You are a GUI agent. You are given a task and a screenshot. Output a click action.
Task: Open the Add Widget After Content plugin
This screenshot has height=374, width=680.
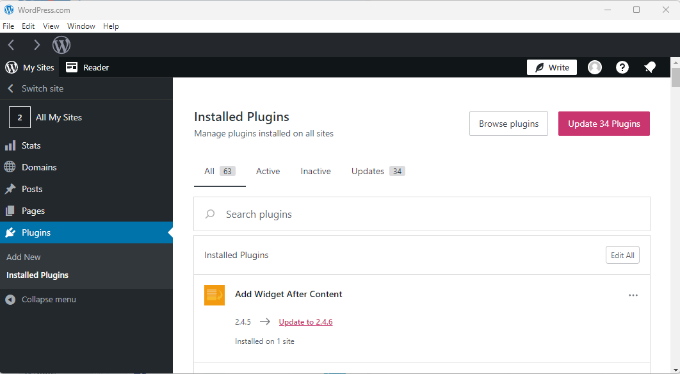288,294
